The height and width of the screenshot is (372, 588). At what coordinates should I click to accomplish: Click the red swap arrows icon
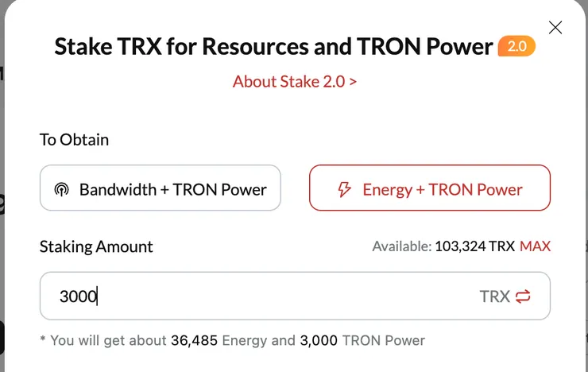pos(523,296)
